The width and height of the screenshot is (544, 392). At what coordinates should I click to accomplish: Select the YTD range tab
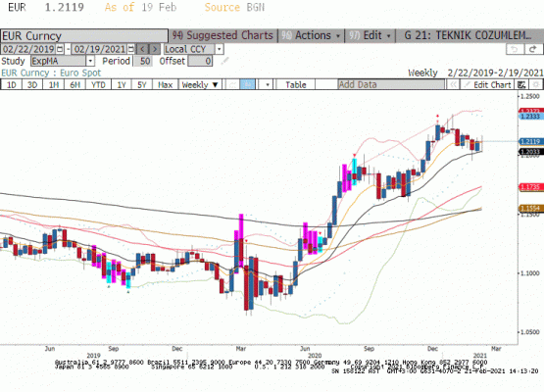coord(98,84)
